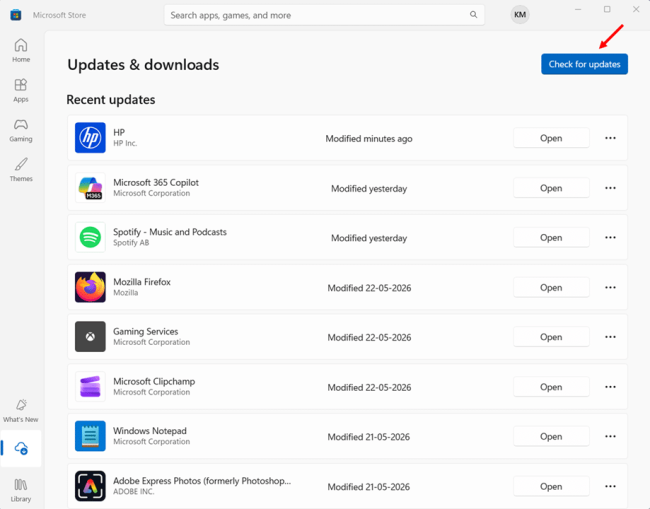The image size is (650, 509).
Task: Click the 'Recent updates' heading
Action: 111,99
